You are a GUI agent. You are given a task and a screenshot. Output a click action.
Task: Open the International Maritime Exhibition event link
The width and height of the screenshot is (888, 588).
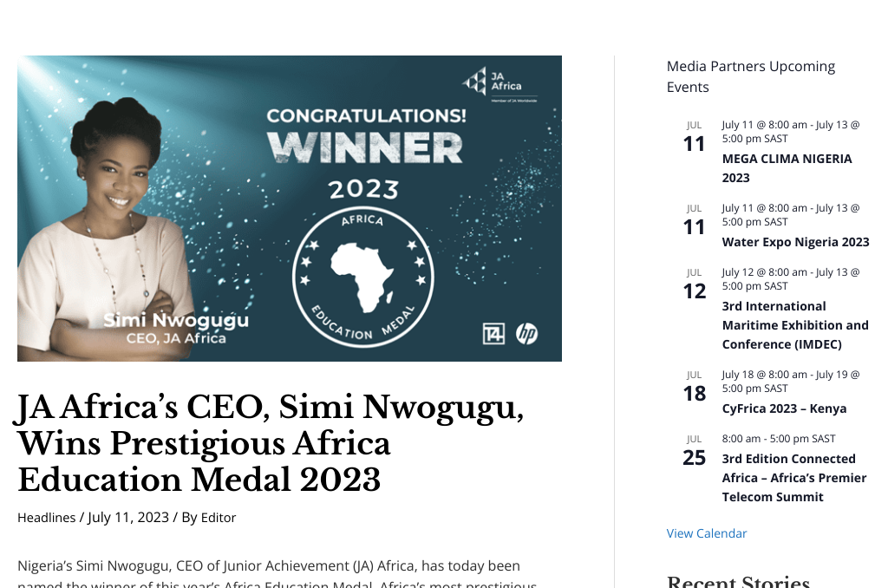795,325
